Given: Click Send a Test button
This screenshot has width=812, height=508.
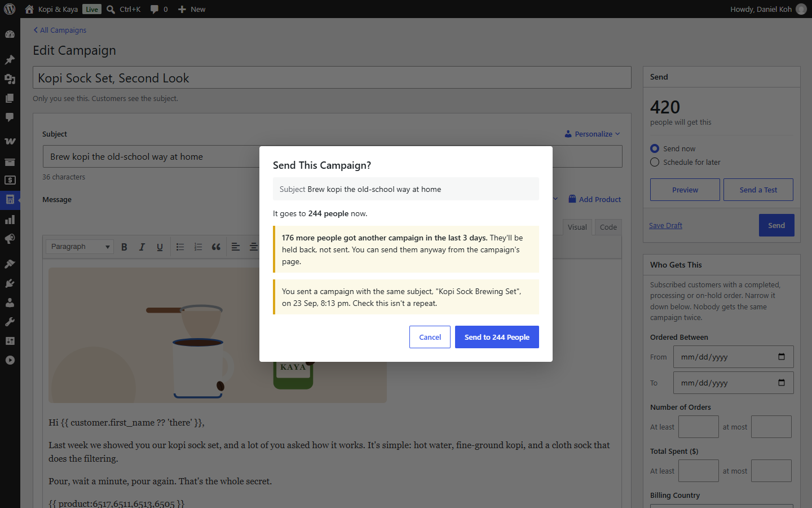Looking at the screenshot, I should (x=758, y=190).
